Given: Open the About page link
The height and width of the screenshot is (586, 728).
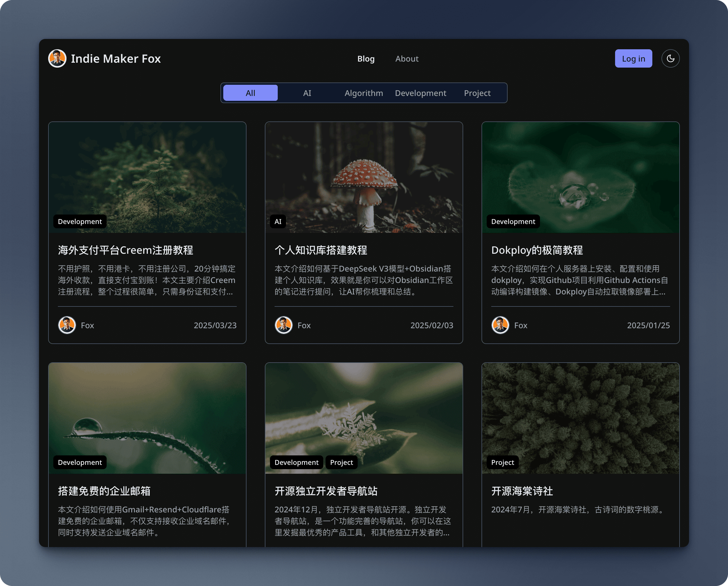Looking at the screenshot, I should click(x=407, y=59).
